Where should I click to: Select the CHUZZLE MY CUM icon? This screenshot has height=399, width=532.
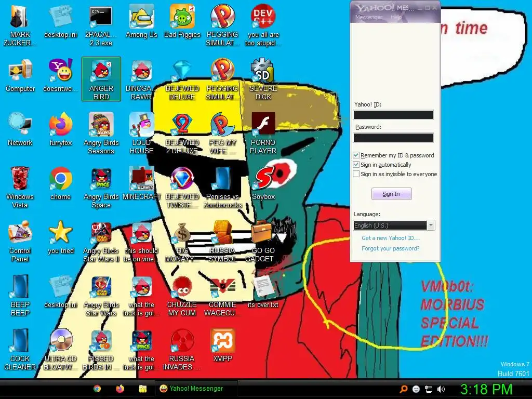click(182, 295)
